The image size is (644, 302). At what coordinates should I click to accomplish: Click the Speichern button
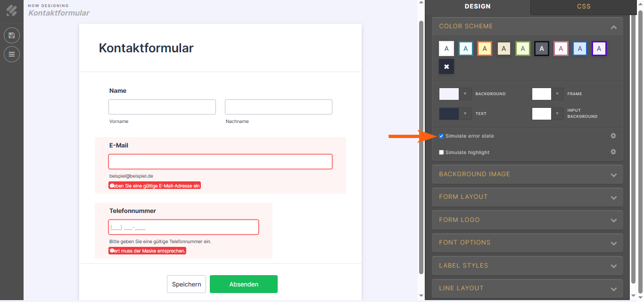(x=186, y=284)
